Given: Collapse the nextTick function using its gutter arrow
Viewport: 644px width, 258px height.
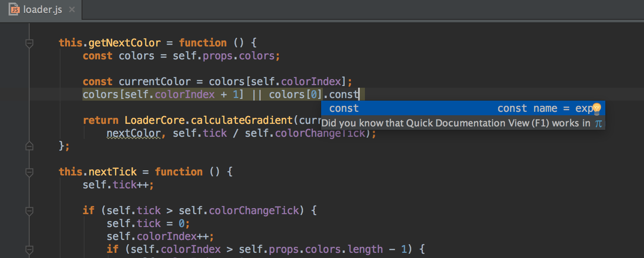Looking at the screenshot, I should click(29, 172).
